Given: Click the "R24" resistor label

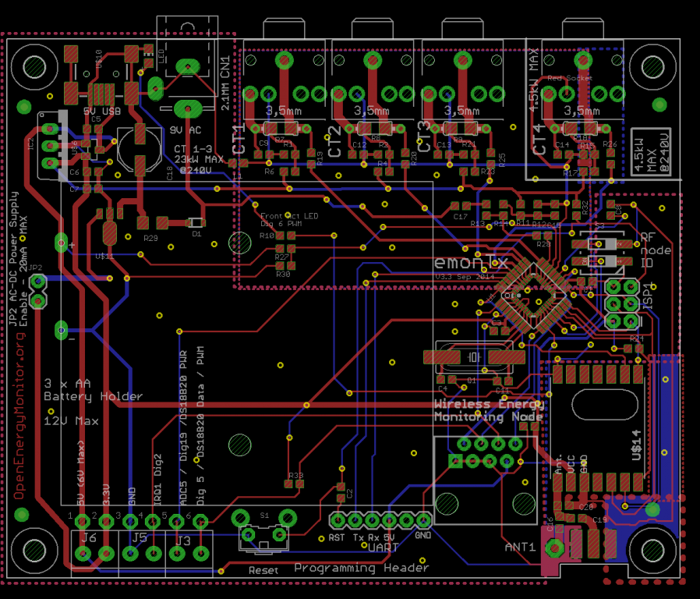Looking at the screenshot, I should click(637, 338).
